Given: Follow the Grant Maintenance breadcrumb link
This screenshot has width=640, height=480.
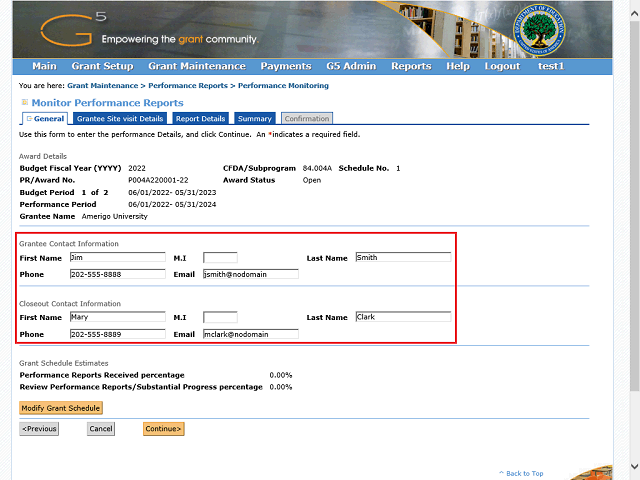Looking at the screenshot, I should pyautogui.click(x=102, y=86).
